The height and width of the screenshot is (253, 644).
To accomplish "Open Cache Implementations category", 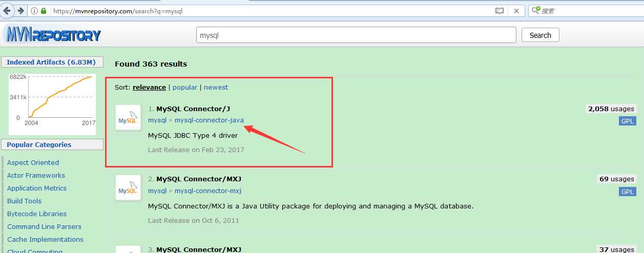I will [x=45, y=239].
